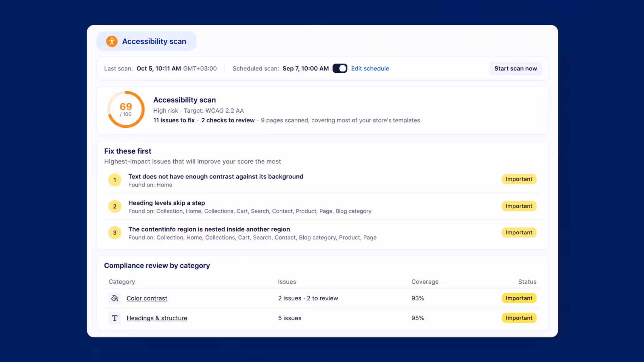Click the '11 issues to fix' text
This screenshot has height=362, width=644.
tap(174, 120)
